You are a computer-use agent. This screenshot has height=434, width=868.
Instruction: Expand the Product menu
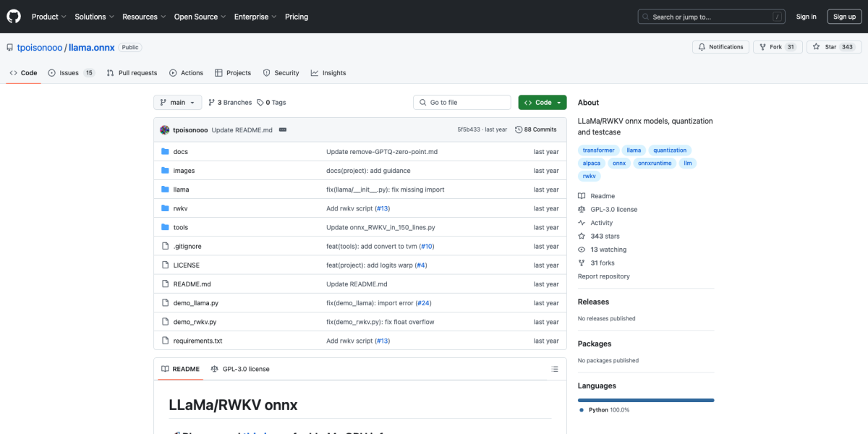coord(48,16)
